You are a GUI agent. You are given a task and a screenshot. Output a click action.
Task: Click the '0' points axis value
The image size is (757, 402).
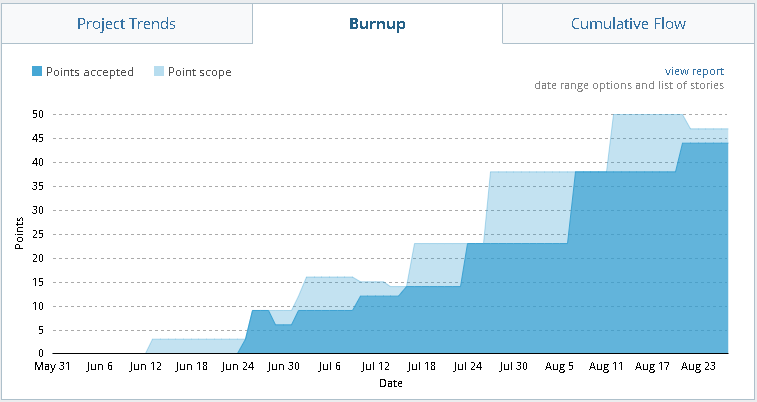[x=41, y=353]
